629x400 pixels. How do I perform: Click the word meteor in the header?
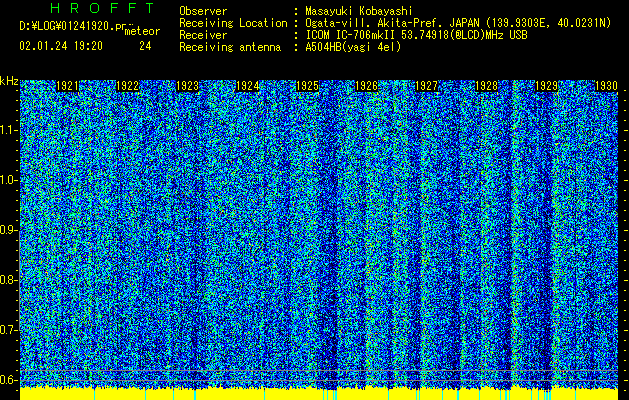pyautogui.click(x=142, y=31)
